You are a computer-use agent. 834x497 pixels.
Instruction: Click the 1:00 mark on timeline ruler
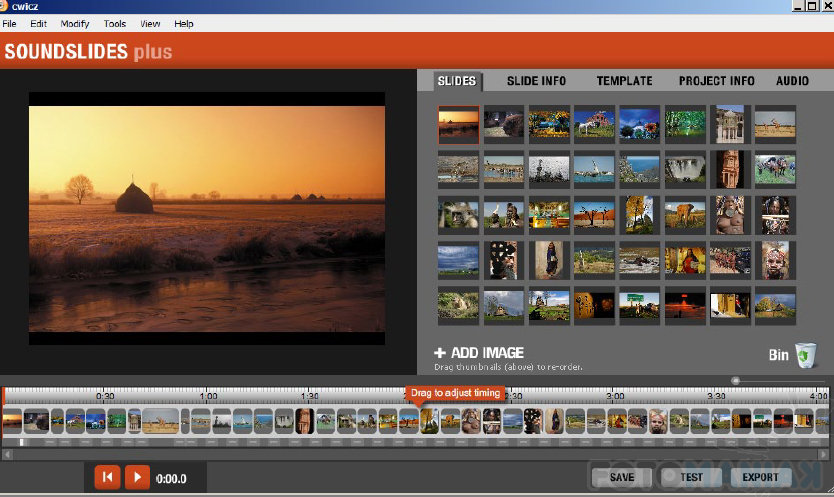click(208, 396)
